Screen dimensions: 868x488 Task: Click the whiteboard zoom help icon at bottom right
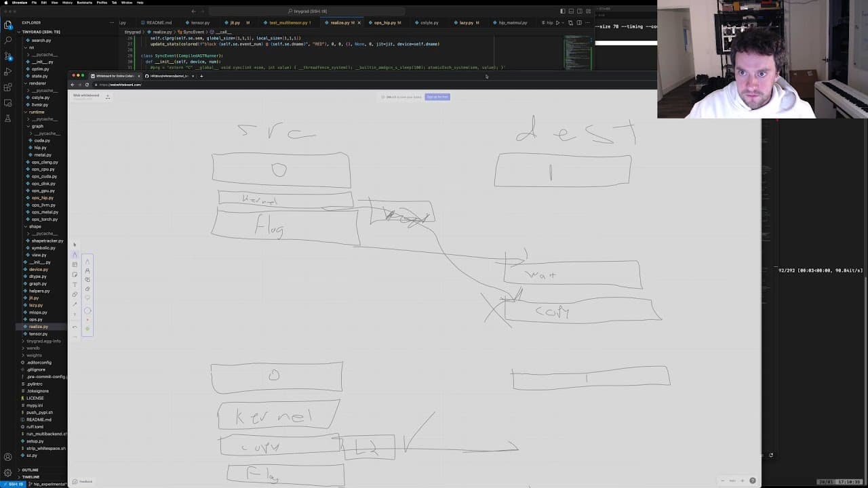click(x=752, y=481)
